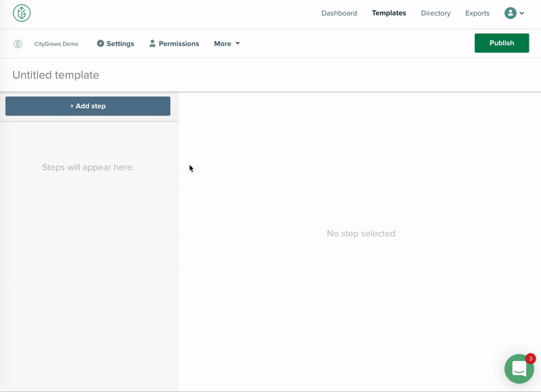Click the 'Steps will appear here.' text

click(88, 167)
